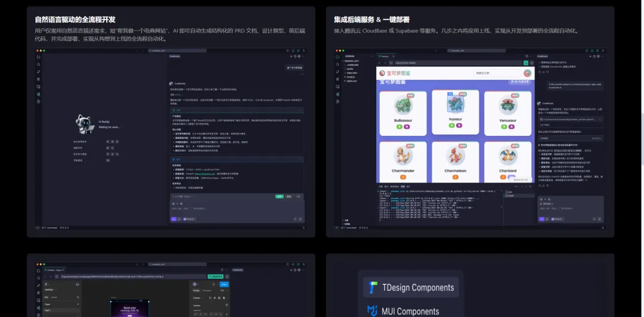Open chat history icon in left IDE screenshot

[295, 56]
